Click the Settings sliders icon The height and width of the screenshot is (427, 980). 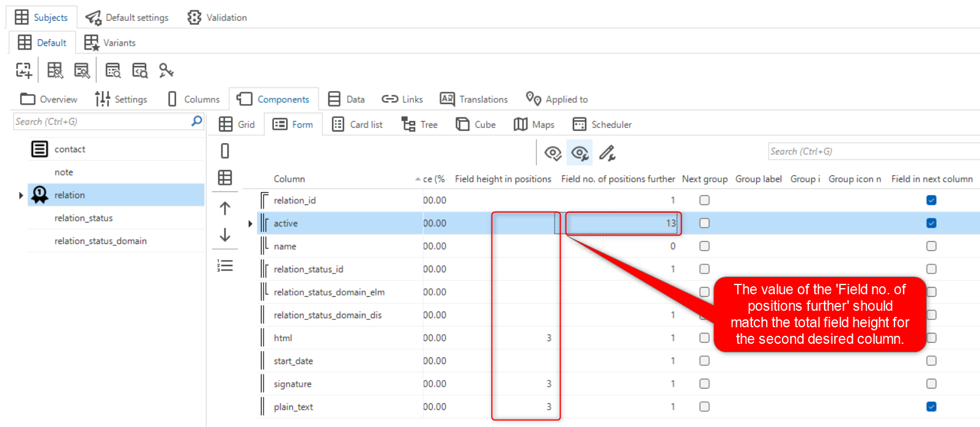[x=103, y=99]
